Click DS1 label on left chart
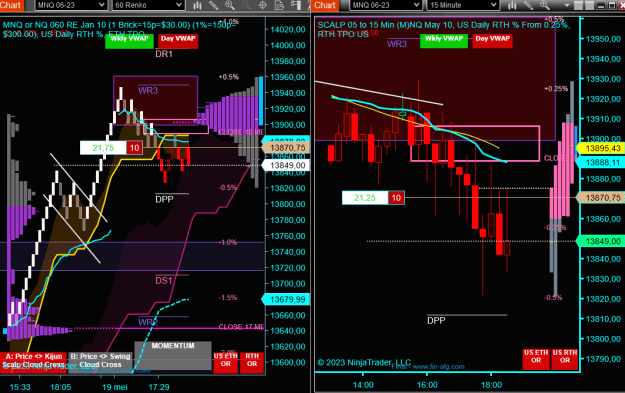Screen dimensions: 625x393 (164, 281)
